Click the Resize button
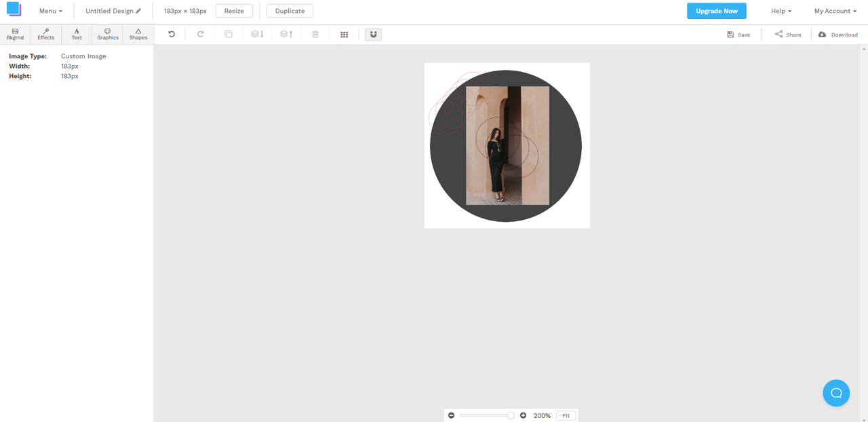Viewport: 868px width, 422px height. pos(234,11)
